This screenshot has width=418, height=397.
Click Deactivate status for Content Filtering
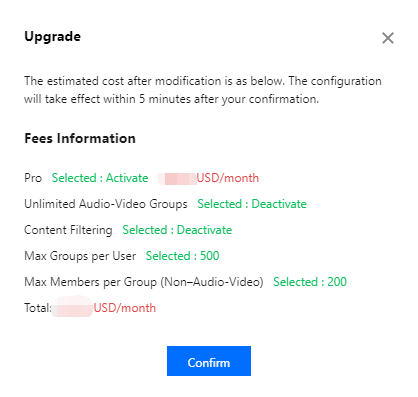pos(177,230)
